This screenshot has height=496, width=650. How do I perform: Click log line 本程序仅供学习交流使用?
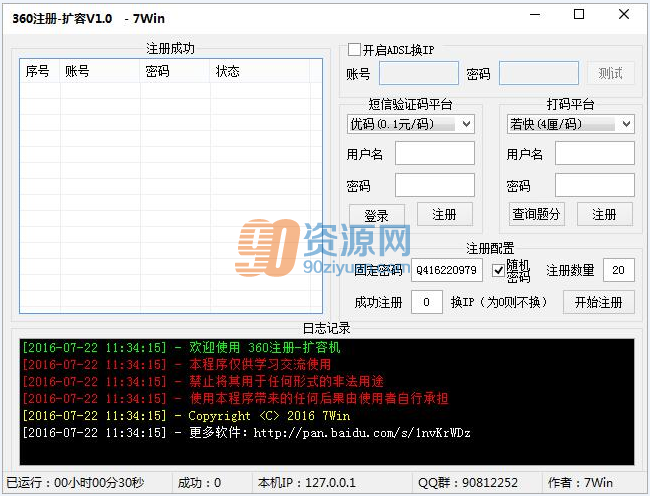[177, 364]
